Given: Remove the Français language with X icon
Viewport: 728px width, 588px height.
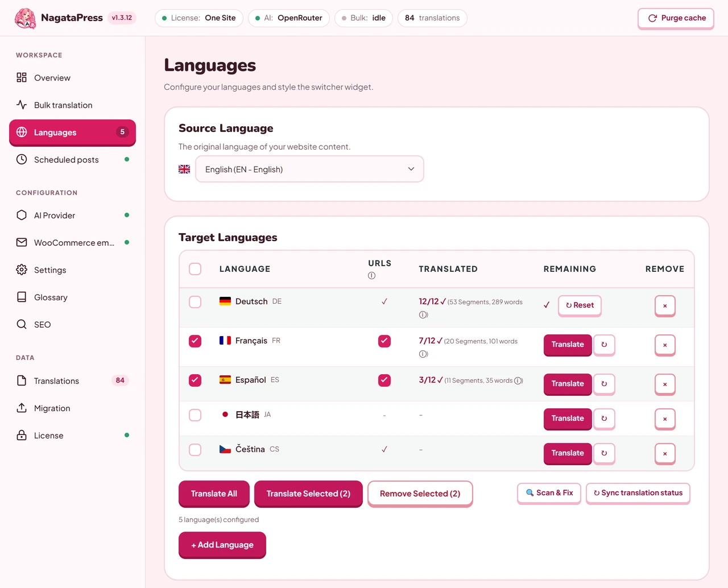Looking at the screenshot, I should click(x=665, y=345).
